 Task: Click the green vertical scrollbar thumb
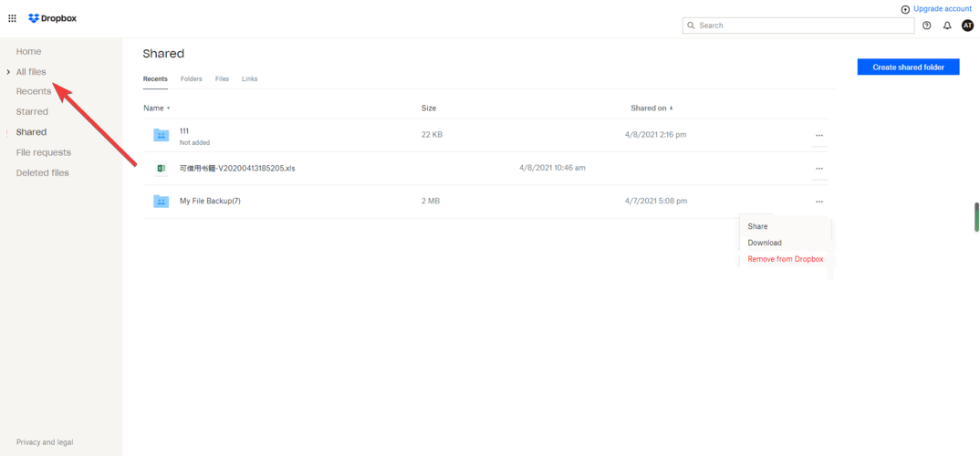tap(976, 217)
